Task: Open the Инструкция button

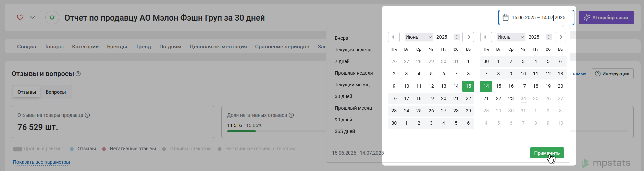Action: pos(612,74)
